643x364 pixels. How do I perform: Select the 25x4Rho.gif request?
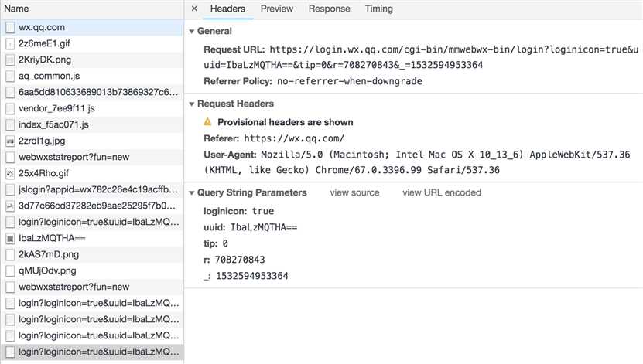[x=92, y=173]
